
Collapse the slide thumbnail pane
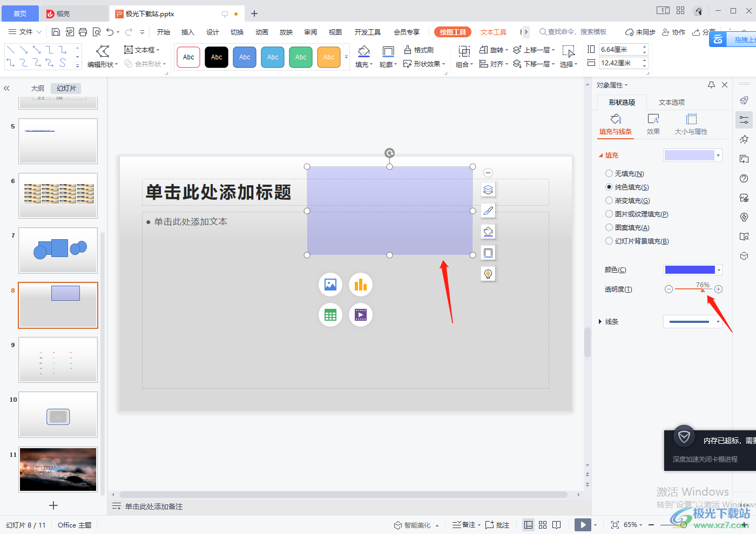pyautogui.click(x=6, y=88)
